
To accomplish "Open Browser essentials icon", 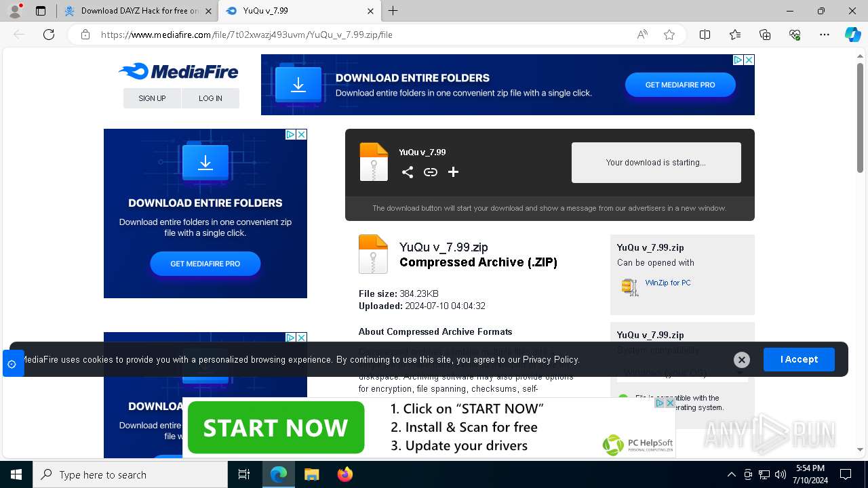I will pos(795,35).
